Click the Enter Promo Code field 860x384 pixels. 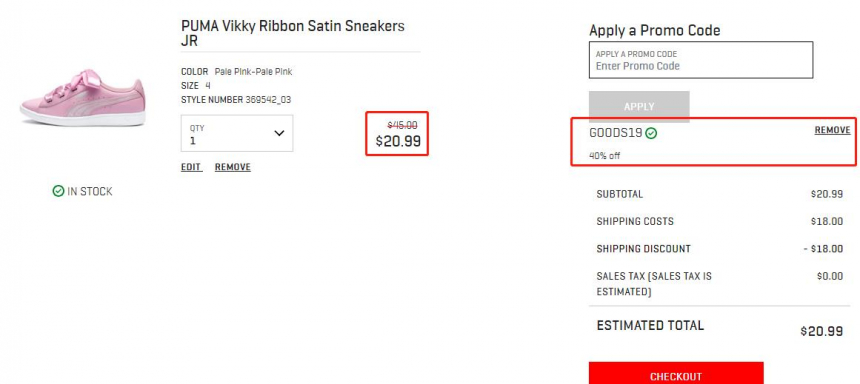click(701, 60)
